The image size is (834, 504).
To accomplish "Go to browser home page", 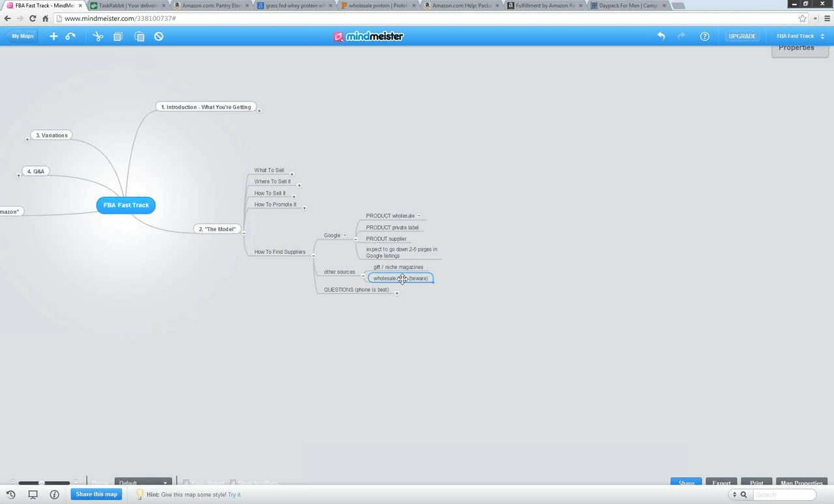I will click(x=45, y=18).
